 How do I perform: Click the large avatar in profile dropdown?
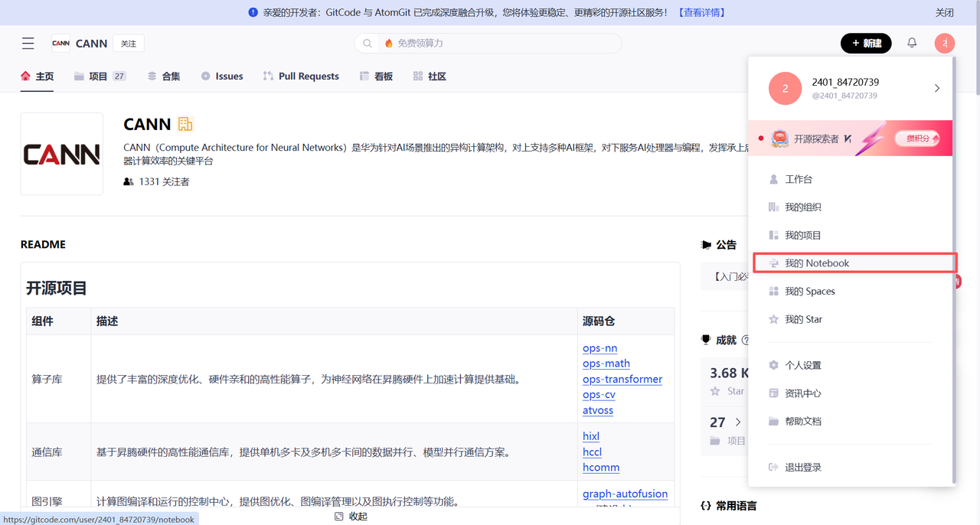click(x=785, y=89)
